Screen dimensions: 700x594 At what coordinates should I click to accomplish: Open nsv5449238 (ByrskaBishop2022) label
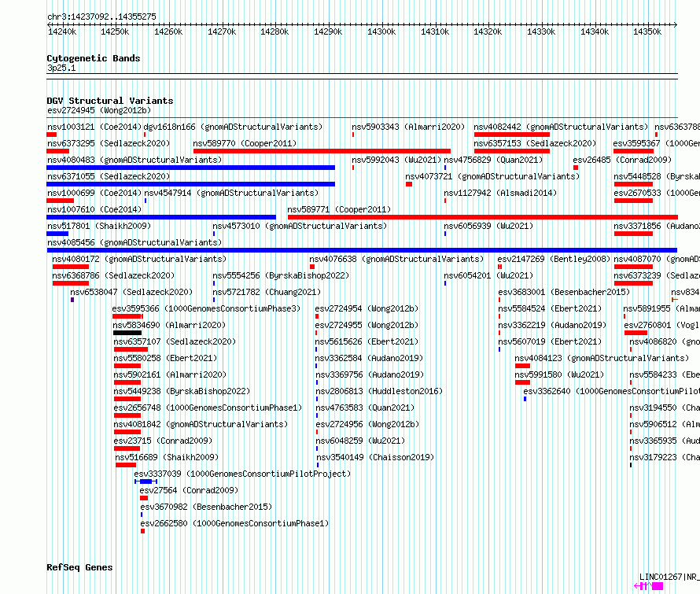click(x=182, y=391)
